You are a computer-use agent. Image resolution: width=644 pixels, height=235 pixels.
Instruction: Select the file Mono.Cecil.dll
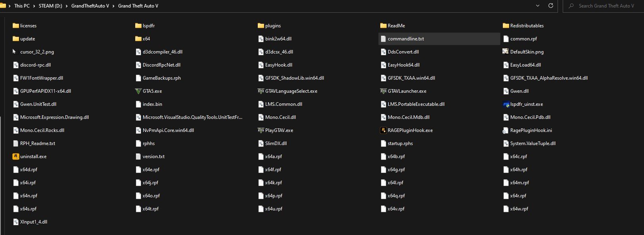coord(280,117)
